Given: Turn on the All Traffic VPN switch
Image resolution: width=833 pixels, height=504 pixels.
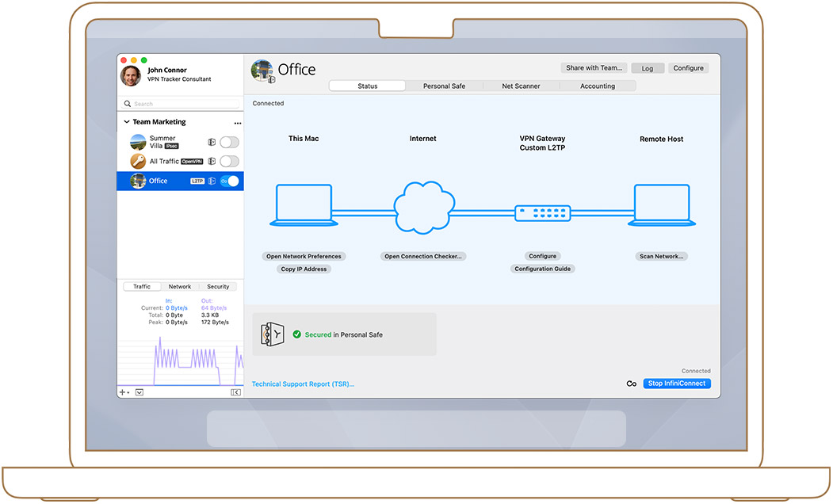Looking at the screenshot, I should pos(229,162).
